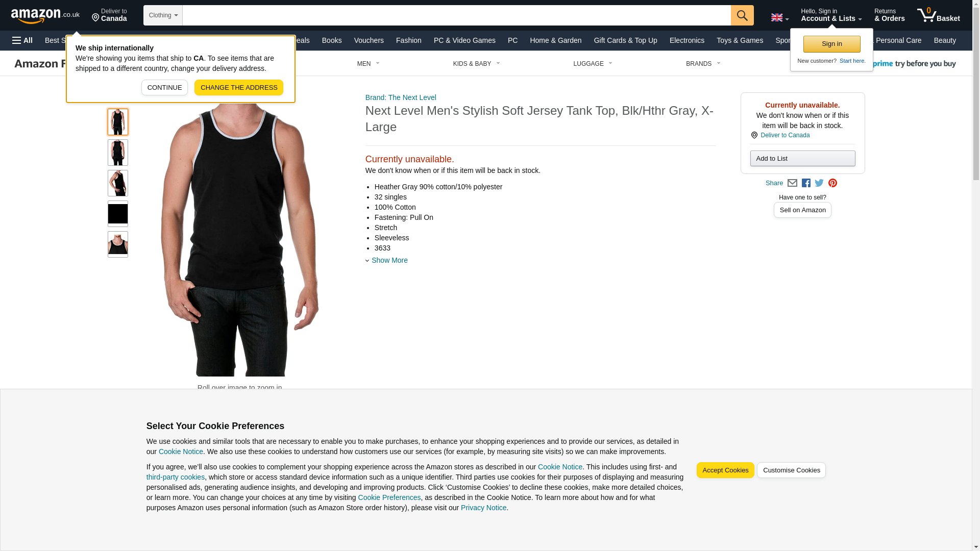Open the basket cart icon
Image resolution: width=980 pixels, height=551 pixels.
938,15
